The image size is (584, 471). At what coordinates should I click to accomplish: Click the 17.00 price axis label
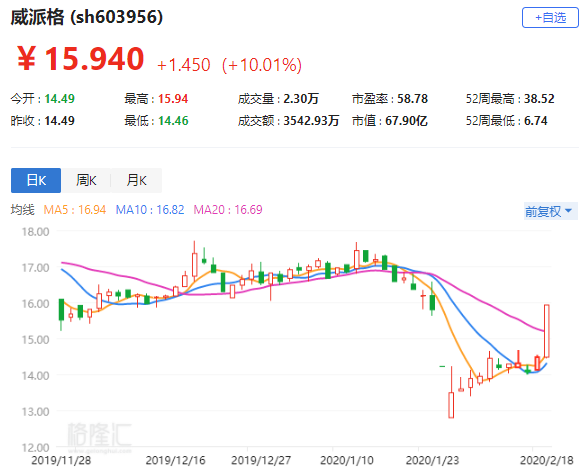pos(35,267)
